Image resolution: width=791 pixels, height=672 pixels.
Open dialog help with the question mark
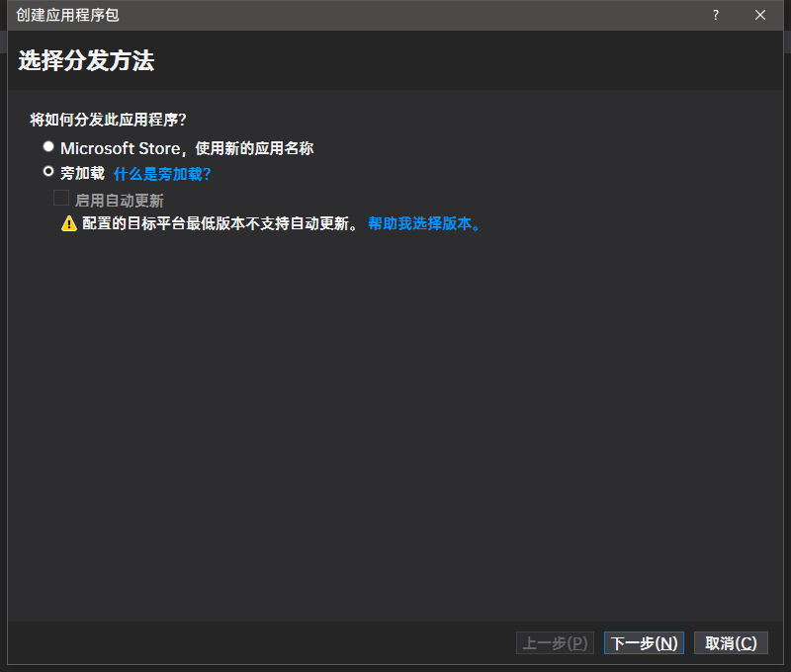pyautogui.click(x=715, y=15)
